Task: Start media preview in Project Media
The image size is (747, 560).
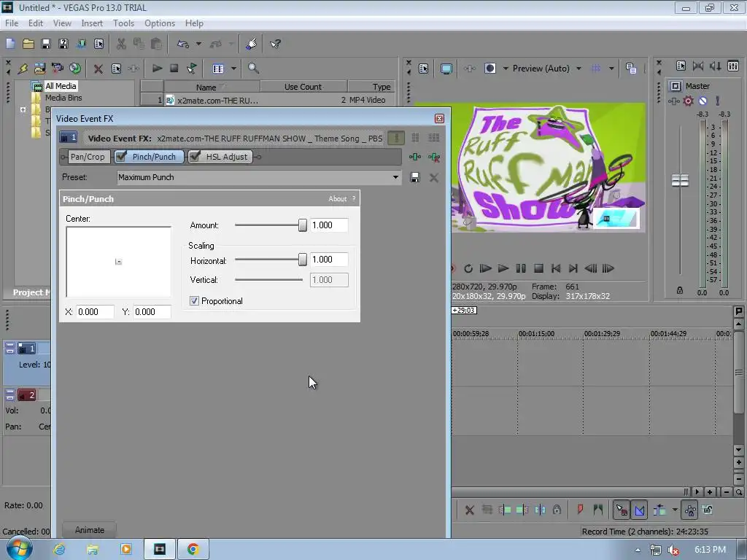Action: tap(157, 68)
